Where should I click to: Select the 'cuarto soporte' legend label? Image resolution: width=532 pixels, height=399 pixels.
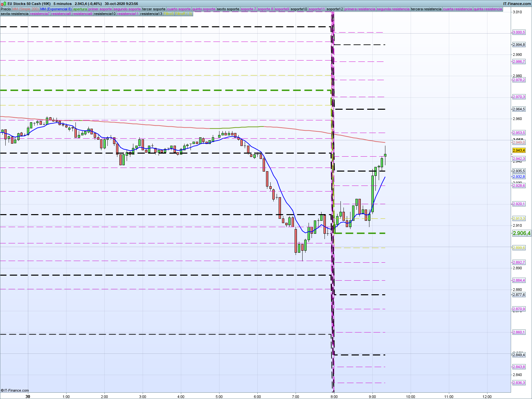coord(179,9)
